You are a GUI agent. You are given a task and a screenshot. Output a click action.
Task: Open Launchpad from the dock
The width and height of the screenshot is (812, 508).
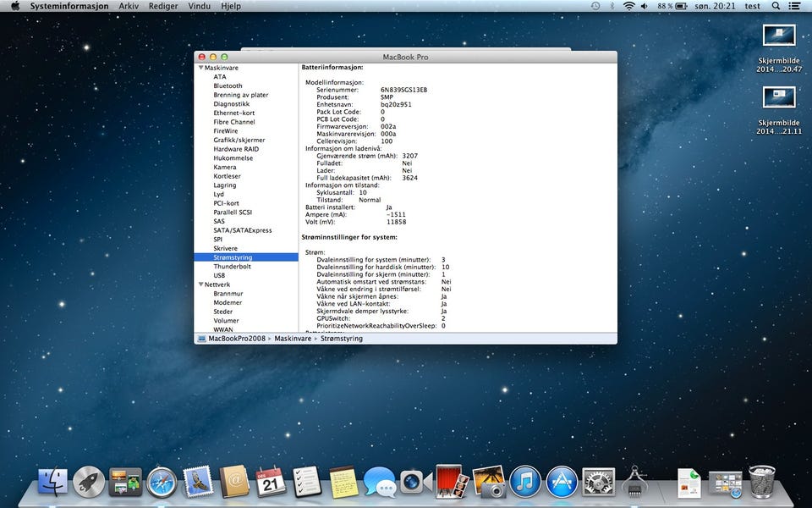point(88,483)
